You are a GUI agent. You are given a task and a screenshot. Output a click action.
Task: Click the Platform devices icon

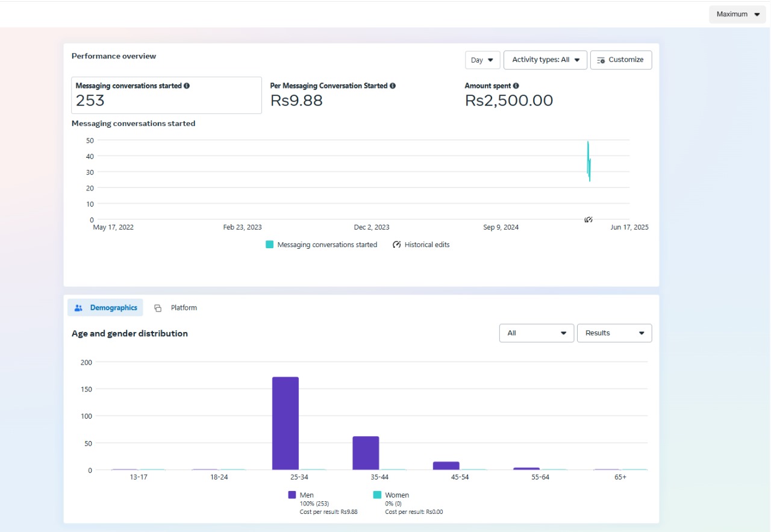[x=158, y=308]
